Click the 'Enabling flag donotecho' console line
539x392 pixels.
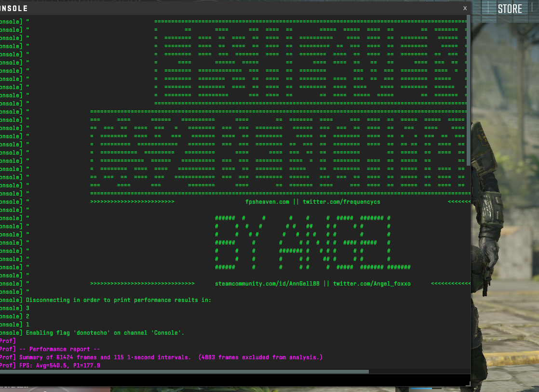click(105, 333)
